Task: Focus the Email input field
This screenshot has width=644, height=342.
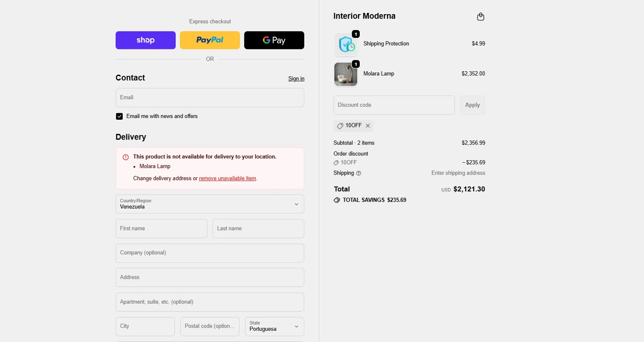Action: click(x=210, y=97)
